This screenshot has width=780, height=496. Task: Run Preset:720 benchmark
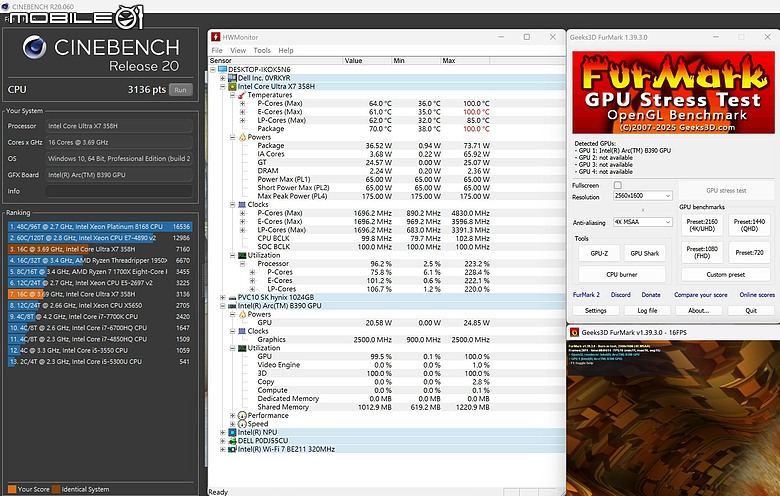[x=749, y=252]
